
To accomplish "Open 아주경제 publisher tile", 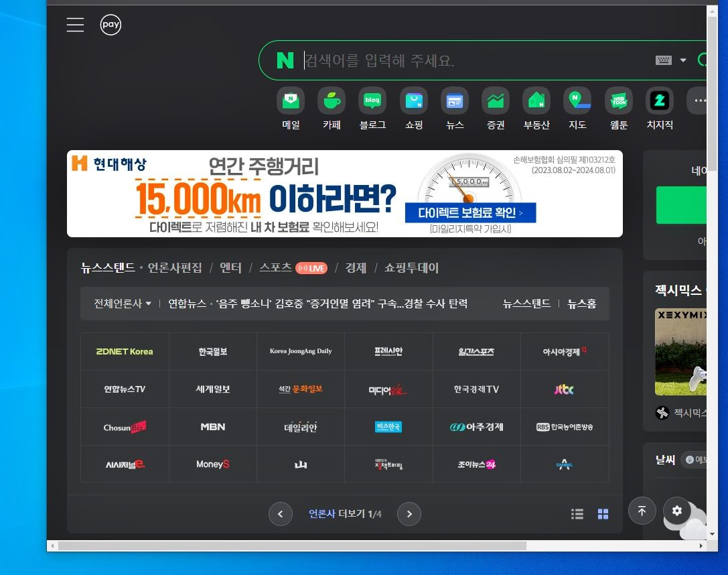I will tap(476, 427).
